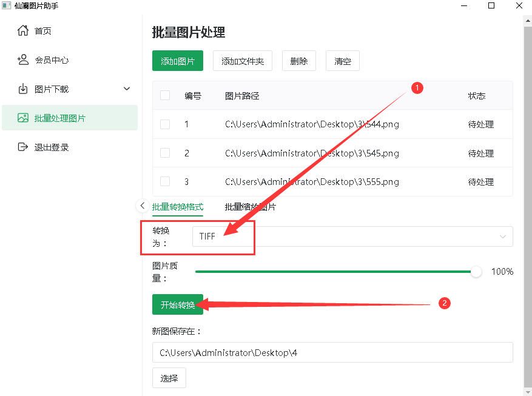The width and height of the screenshot is (532, 396).
Task: Click the save path field showing Desktop\4
Action: point(332,352)
